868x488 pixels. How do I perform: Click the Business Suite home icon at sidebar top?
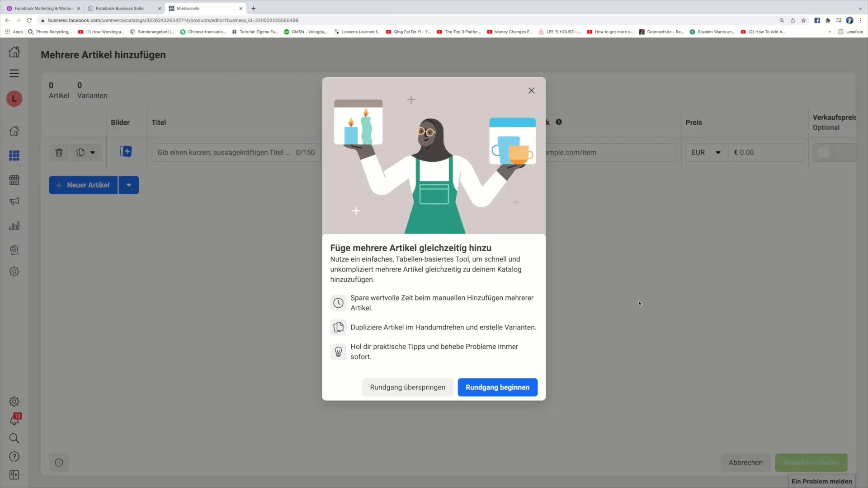click(x=14, y=52)
